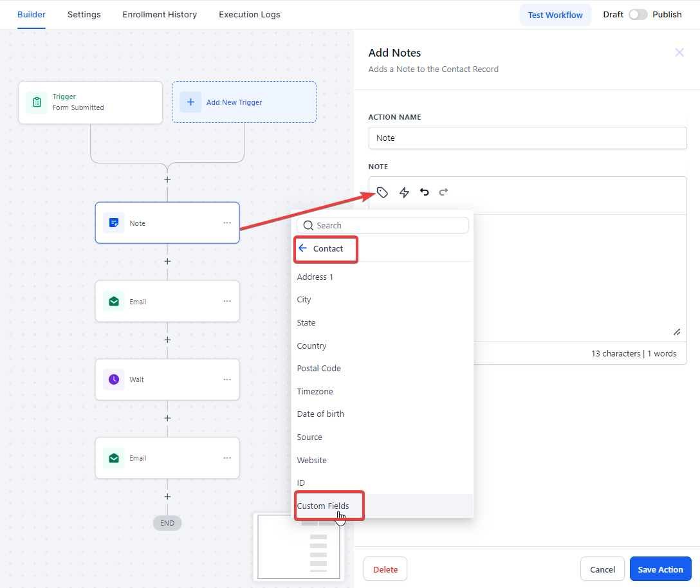Toggle the Draft/Publish switch
Screen dimensions: 700x588
638,15
